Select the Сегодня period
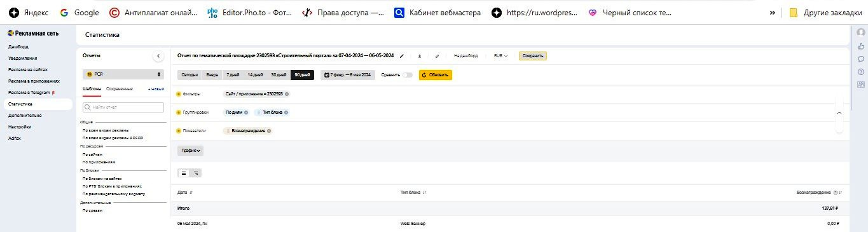 click(189, 75)
